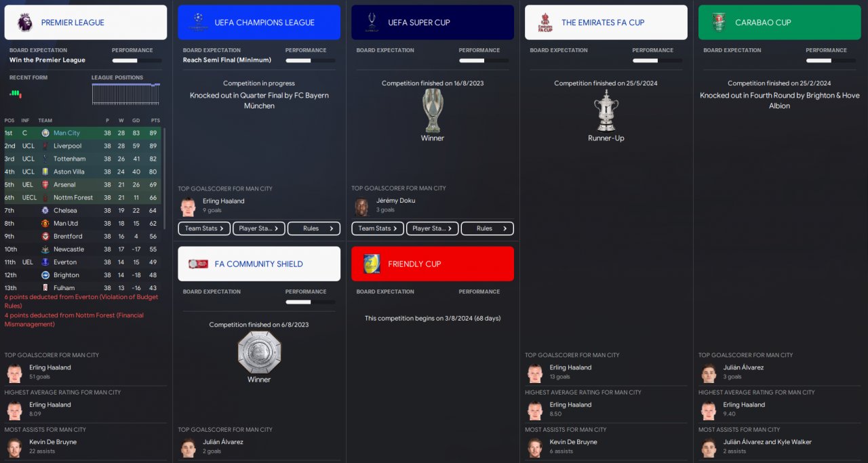Image resolution: width=868 pixels, height=463 pixels.
Task: Click the UEFA Champions League logo icon
Action: pyautogui.click(x=198, y=22)
